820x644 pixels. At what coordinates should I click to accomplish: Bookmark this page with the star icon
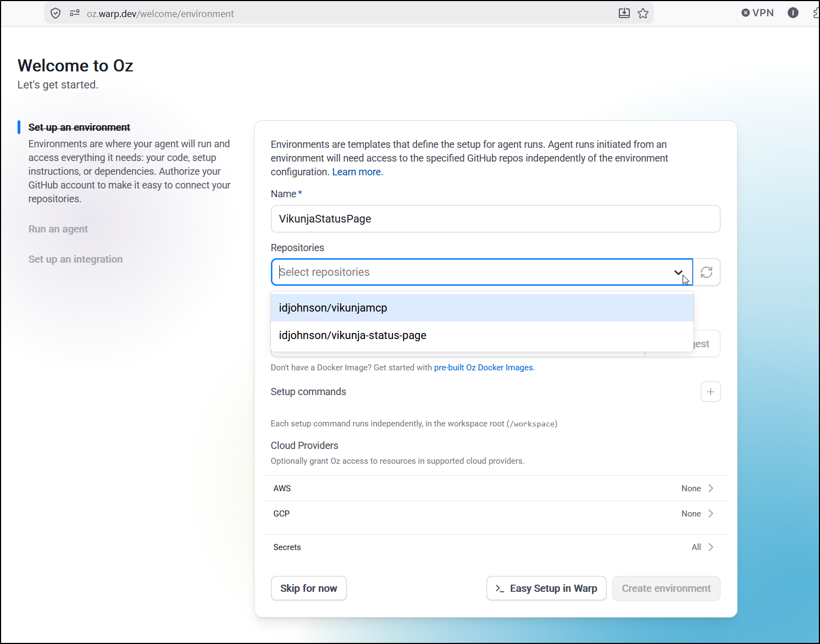pos(643,13)
